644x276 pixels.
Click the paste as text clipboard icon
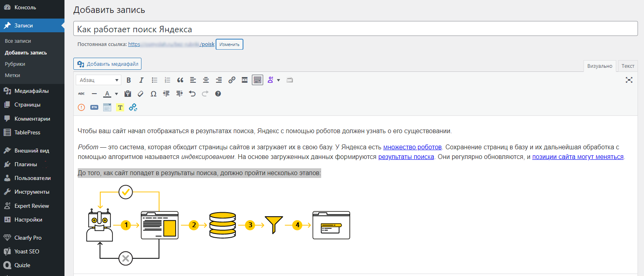[128, 94]
